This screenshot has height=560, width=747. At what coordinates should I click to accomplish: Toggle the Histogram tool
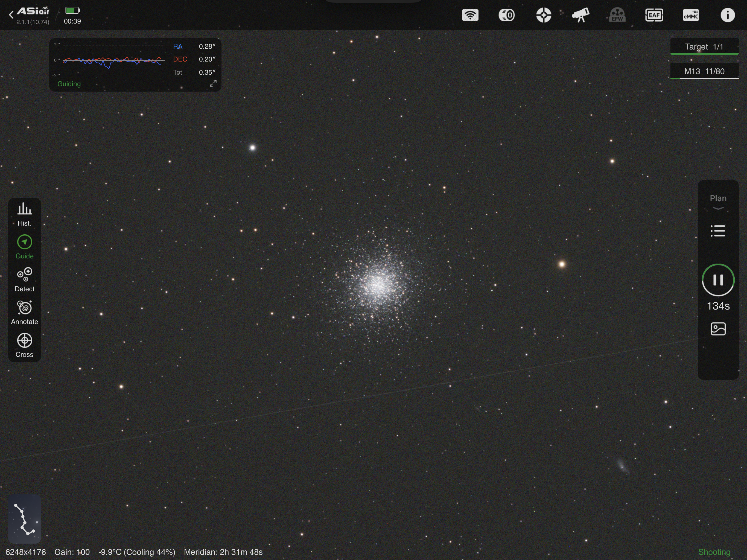tap(24, 214)
